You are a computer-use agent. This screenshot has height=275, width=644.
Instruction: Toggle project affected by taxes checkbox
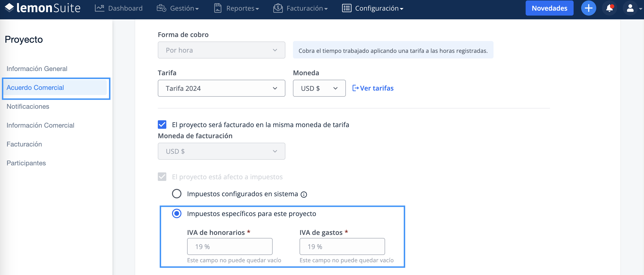[x=162, y=177]
